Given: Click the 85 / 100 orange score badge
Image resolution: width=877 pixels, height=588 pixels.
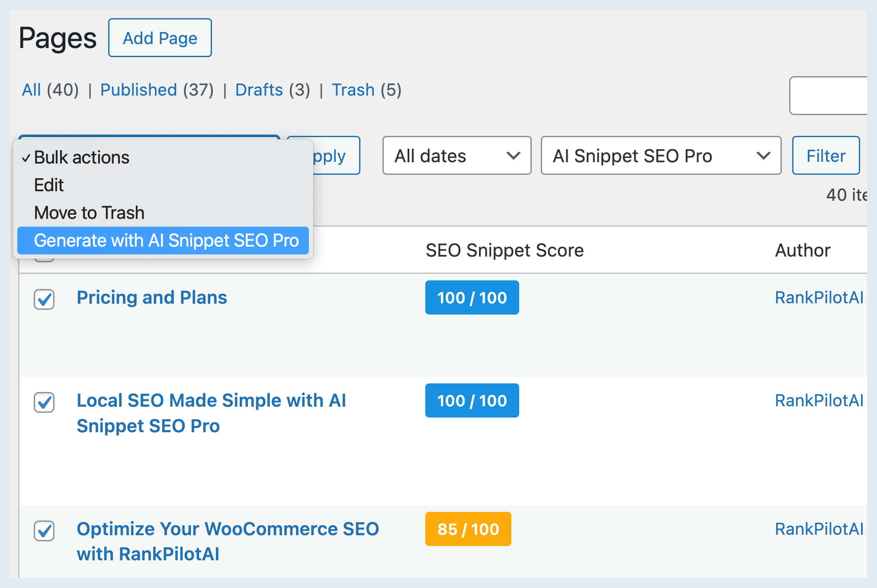Looking at the screenshot, I should [x=468, y=529].
